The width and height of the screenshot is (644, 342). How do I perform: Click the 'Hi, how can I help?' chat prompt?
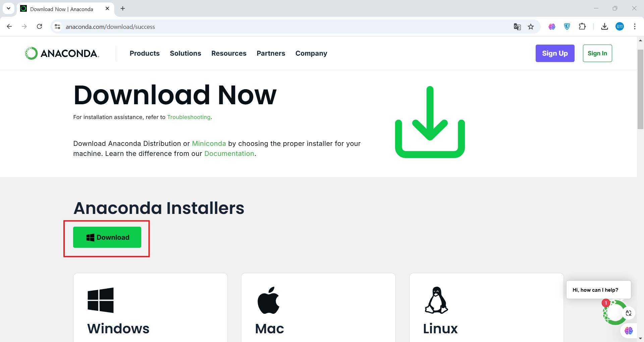click(x=599, y=290)
